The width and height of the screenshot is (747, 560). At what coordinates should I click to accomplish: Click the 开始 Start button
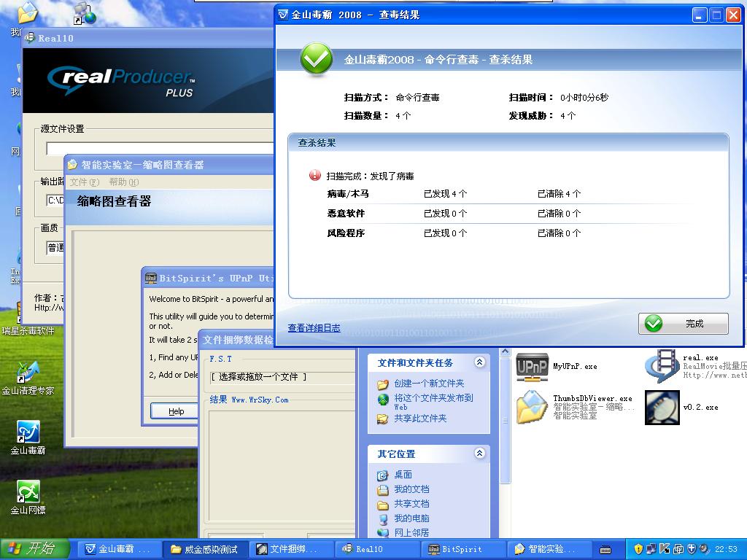[35, 549]
